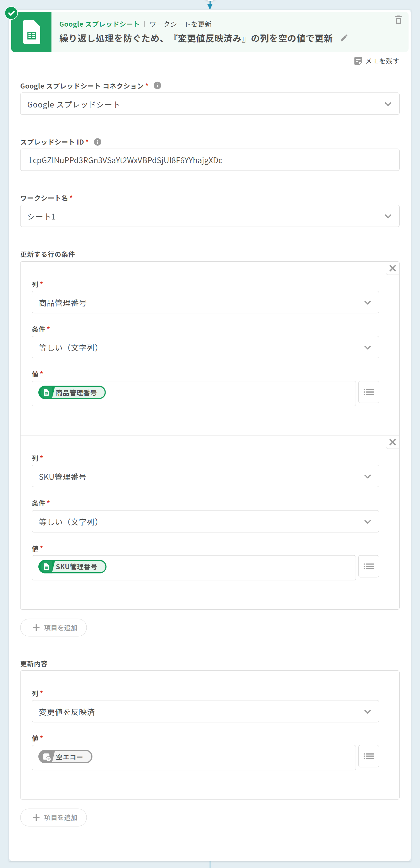This screenshot has height=868, width=420.
Task: Click info icon beside Google スプレッドシート コネクション
Action: [x=157, y=86]
